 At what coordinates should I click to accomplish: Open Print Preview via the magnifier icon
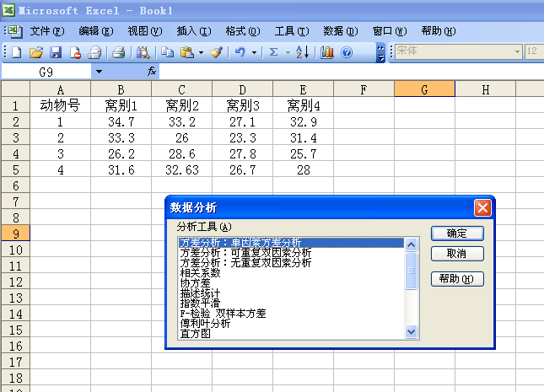(143, 53)
